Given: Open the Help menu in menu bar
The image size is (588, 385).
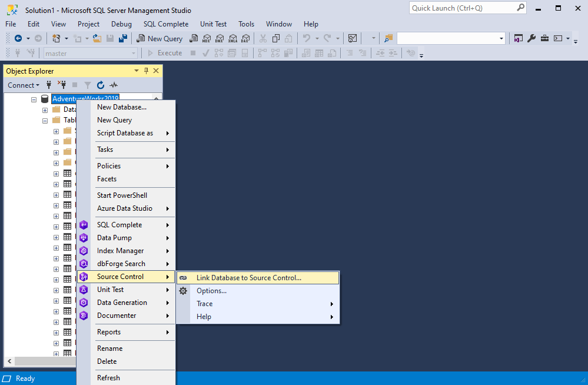Looking at the screenshot, I should [311, 24].
